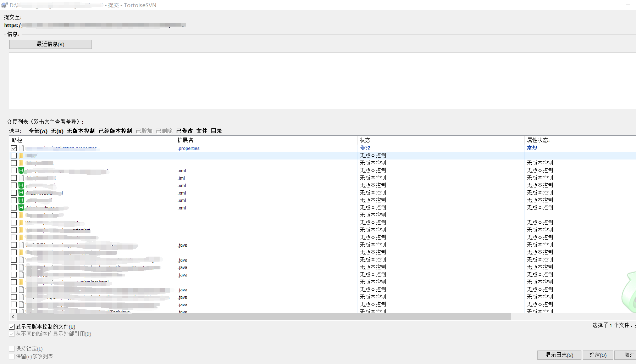
Task: Click the .properties extension cell
Action: (x=189, y=149)
